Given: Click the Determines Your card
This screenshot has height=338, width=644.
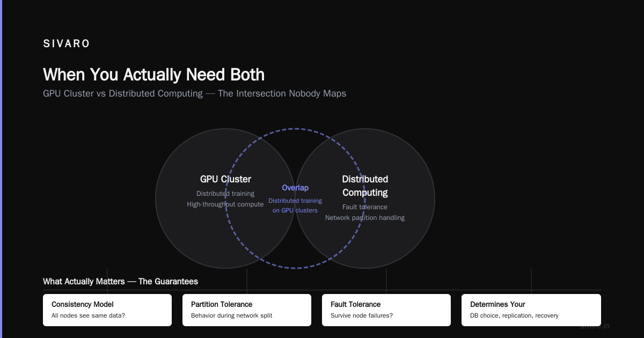Looking at the screenshot, I should click(x=531, y=310).
